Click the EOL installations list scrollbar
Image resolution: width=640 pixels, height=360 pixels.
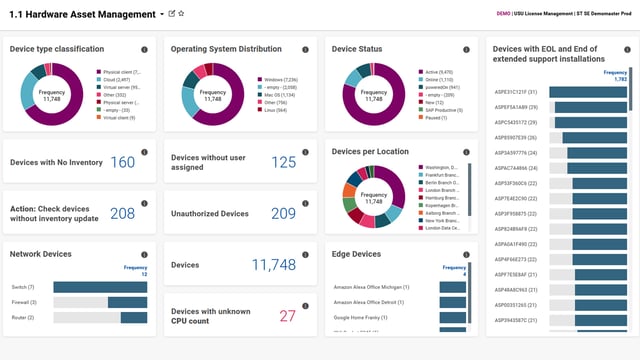[x=631, y=89]
